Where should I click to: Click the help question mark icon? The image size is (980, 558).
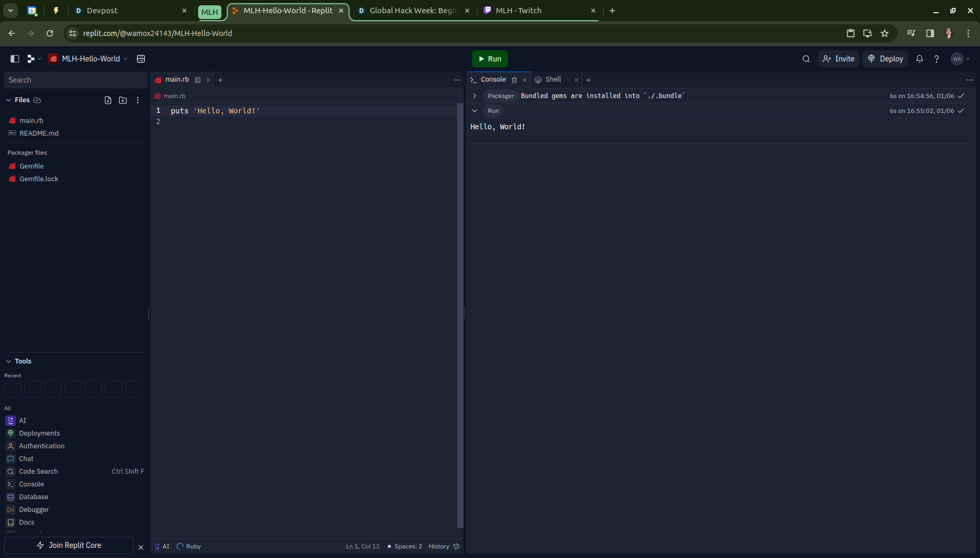(x=937, y=59)
